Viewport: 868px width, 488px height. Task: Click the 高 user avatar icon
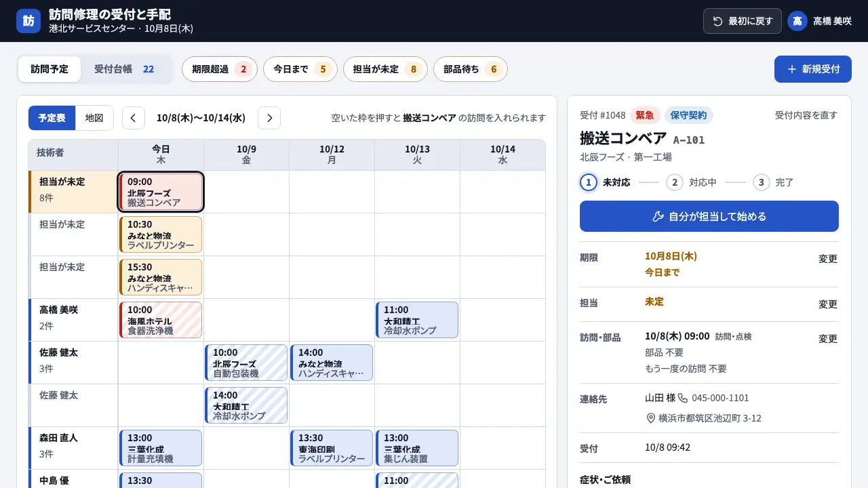797,21
